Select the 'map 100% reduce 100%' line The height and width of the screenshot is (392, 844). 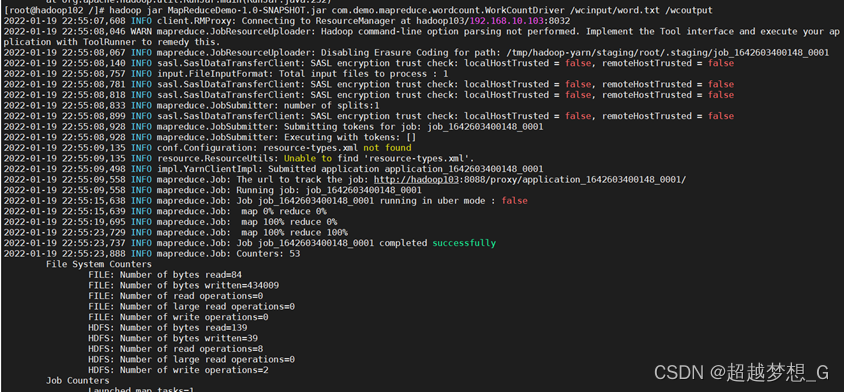coord(175,233)
